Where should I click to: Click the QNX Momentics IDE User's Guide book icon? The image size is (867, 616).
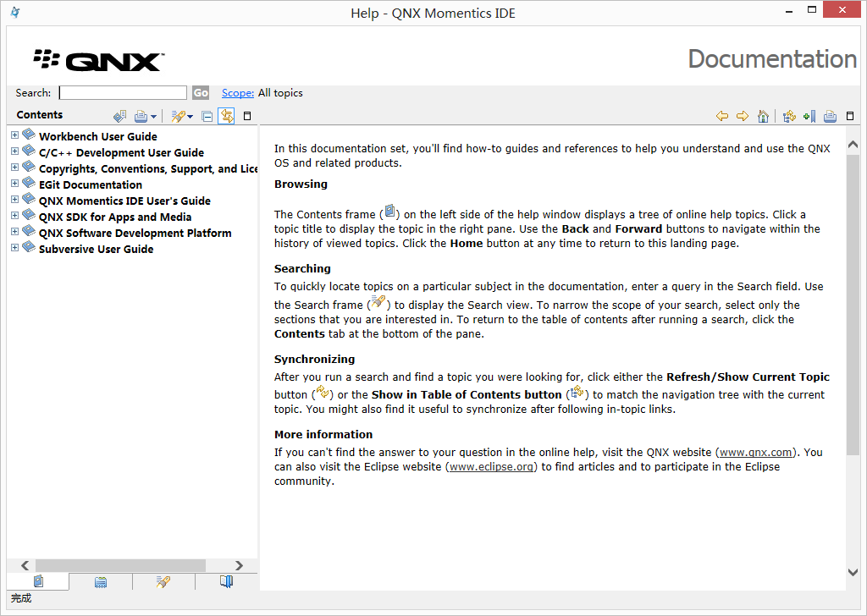click(x=29, y=198)
